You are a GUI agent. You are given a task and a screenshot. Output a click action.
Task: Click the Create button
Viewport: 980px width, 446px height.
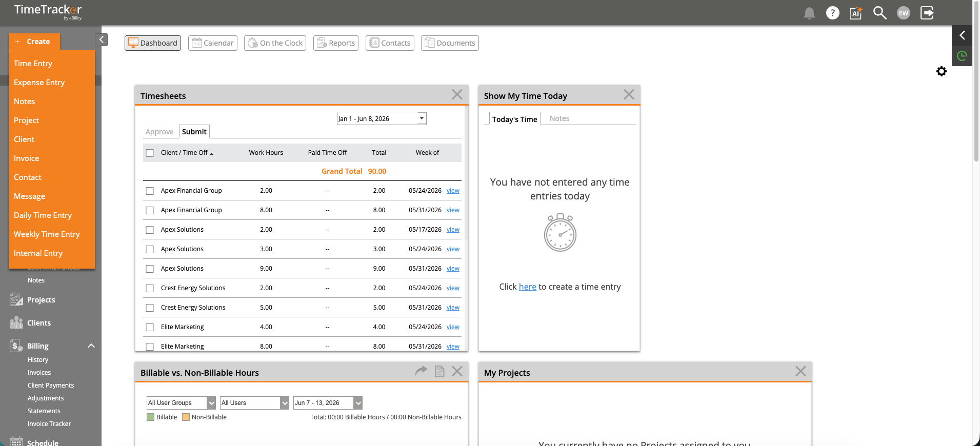coord(34,42)
